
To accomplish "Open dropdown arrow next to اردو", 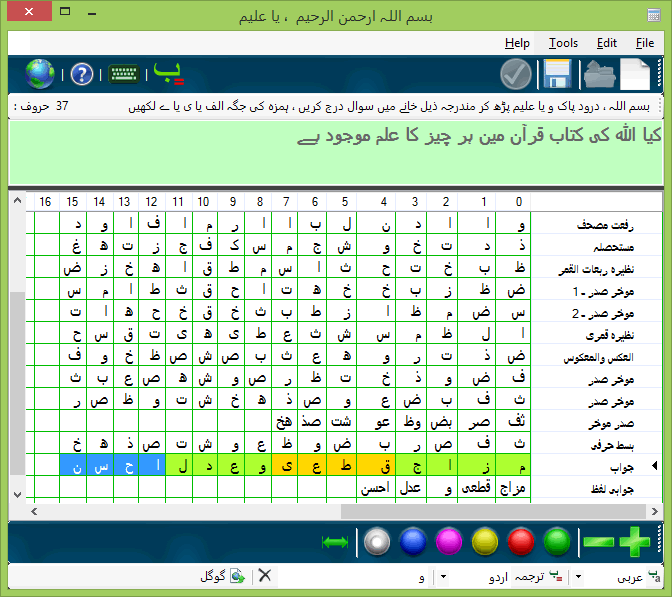I will pyautogui.click(x=443, y=576).
